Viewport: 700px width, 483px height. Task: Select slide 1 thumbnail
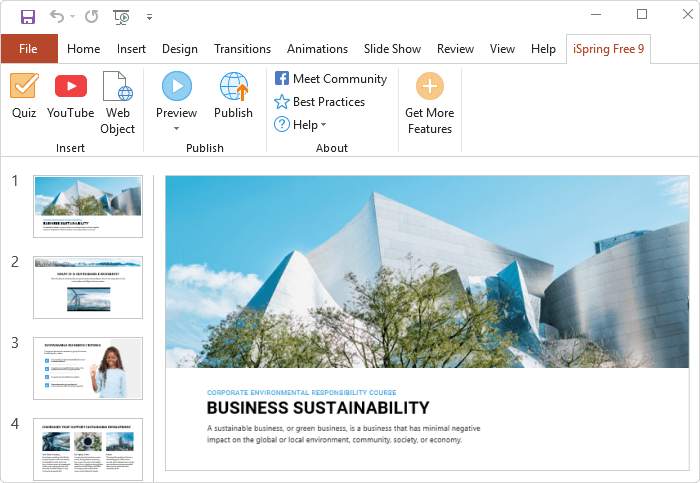(x=88, y=206)
